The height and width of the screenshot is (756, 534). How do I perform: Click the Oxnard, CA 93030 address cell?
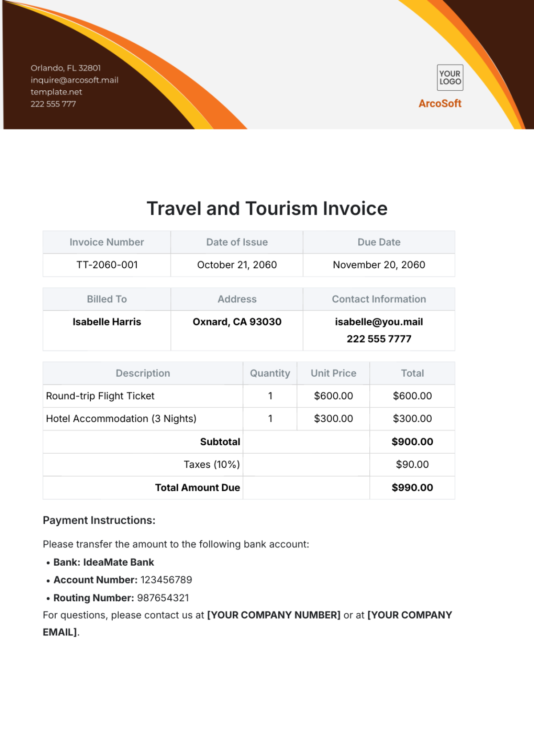point(237,322)
